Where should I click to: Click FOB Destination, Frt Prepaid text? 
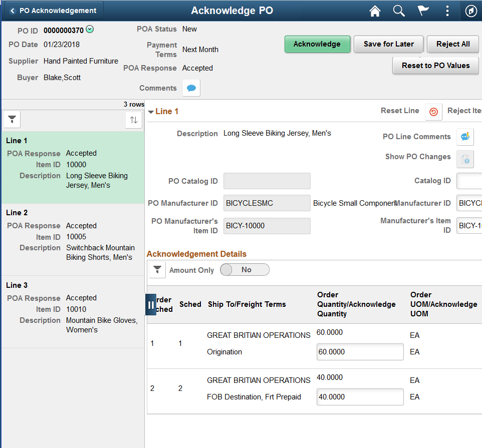pyautogui.click(x=254, y=397)
